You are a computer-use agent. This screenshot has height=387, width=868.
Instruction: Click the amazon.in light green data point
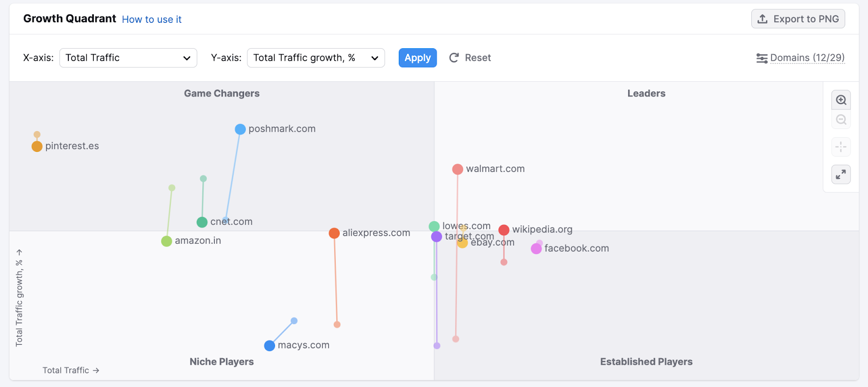[x=167, y=241]
